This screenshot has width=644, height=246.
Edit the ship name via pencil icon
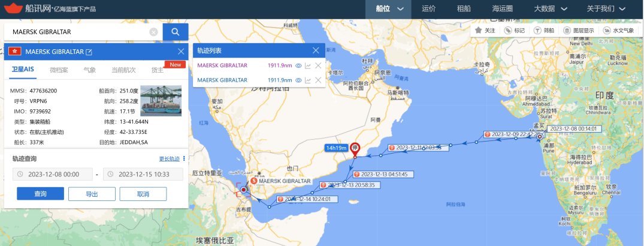click(x=89, y=52)
